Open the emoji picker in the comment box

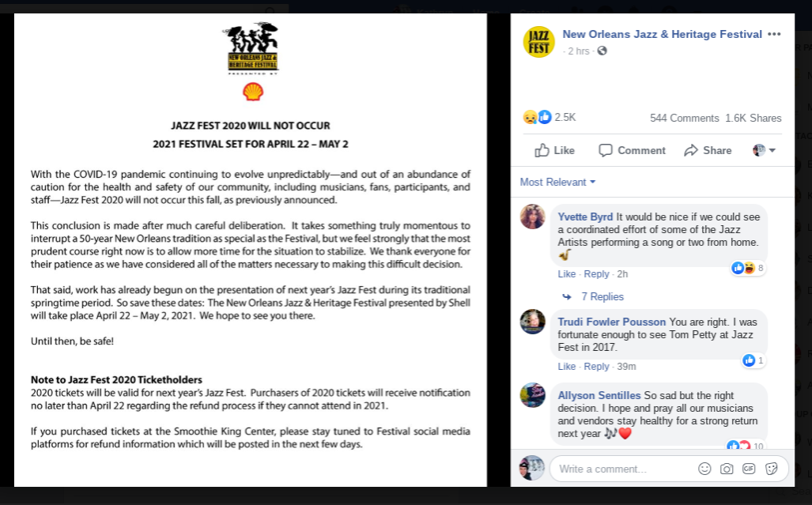[704, 469]
